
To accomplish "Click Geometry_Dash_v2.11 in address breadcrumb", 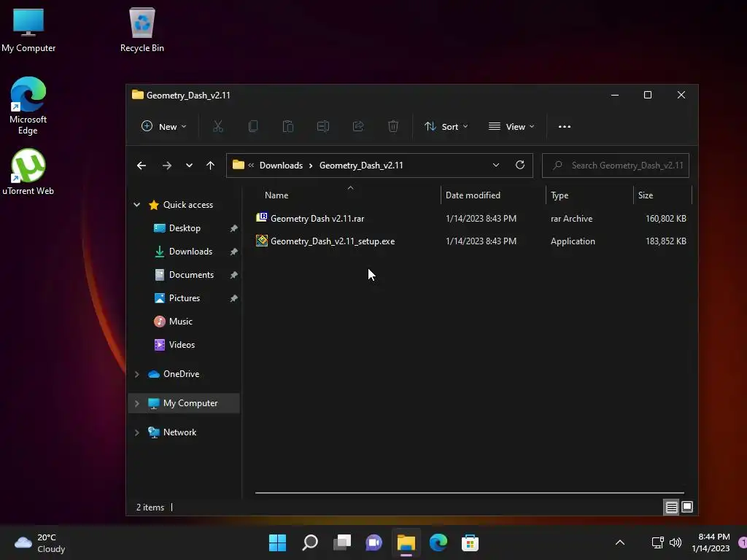I will coord(361,166).
